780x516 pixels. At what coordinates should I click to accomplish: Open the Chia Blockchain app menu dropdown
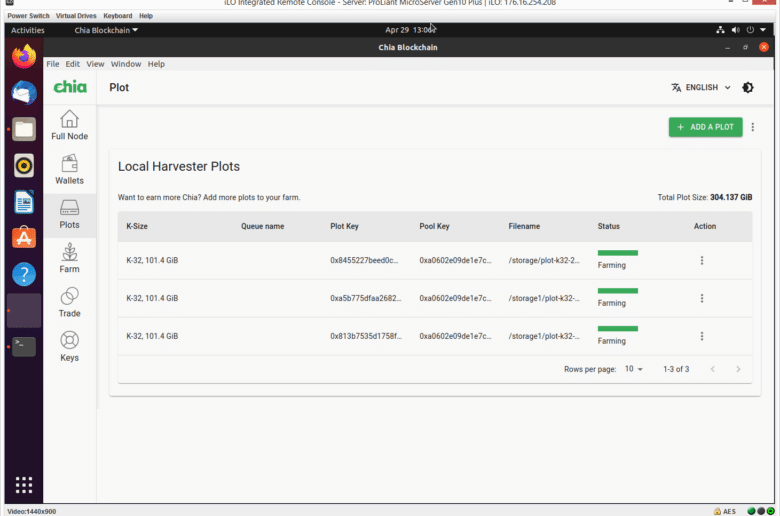[x=106, y=30]
